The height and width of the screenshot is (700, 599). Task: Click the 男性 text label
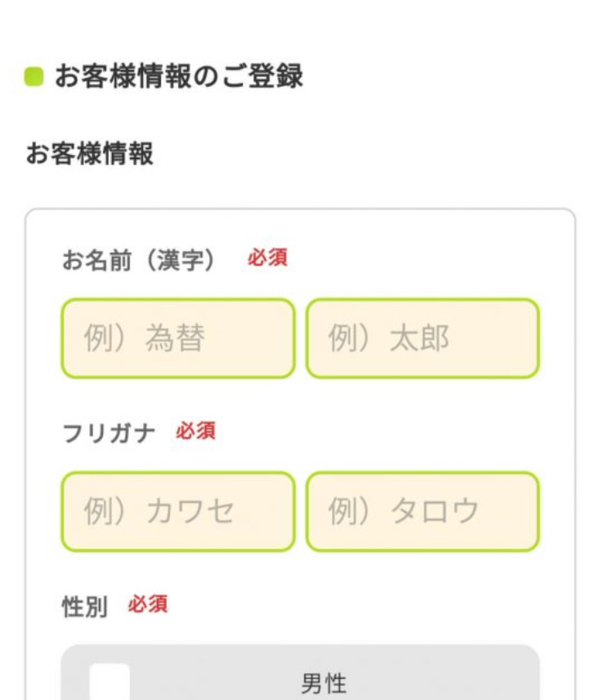tap(324, 684)
